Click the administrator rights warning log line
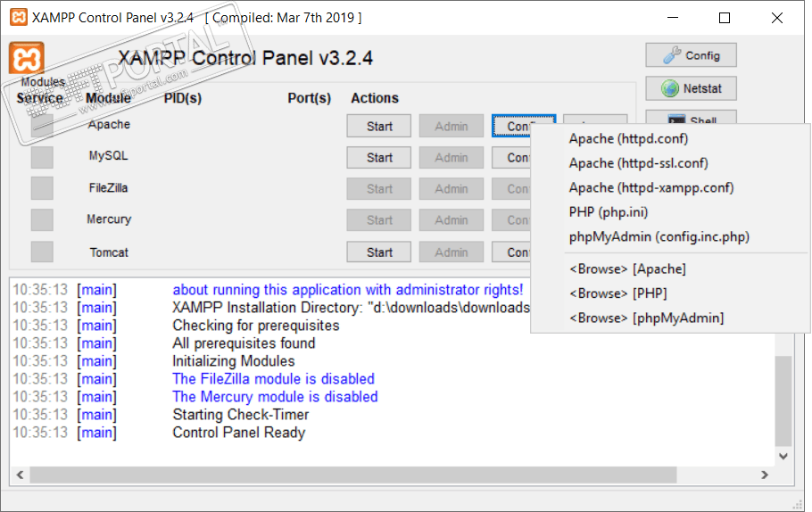 [348, 289]
